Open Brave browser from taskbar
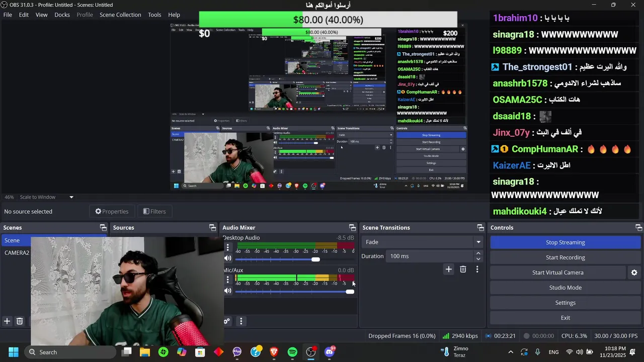Image resolution: width=644 pixels, height=362 pixels. coord(274,352)
